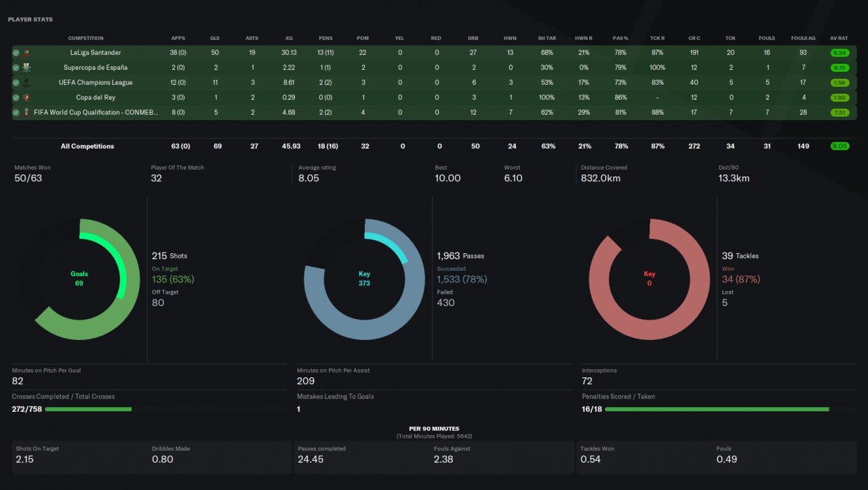Click the UEFA Champions League logo icon
This screenshot has height=490, width=868.
[26, 82]
